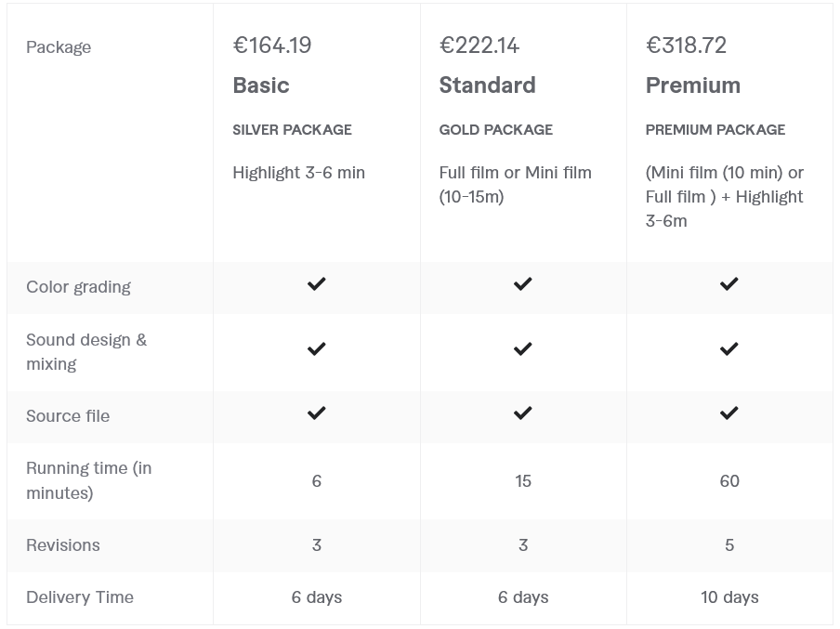Click the Premium Color grading checkmark

pyautogui.click(x=729, y=283)
